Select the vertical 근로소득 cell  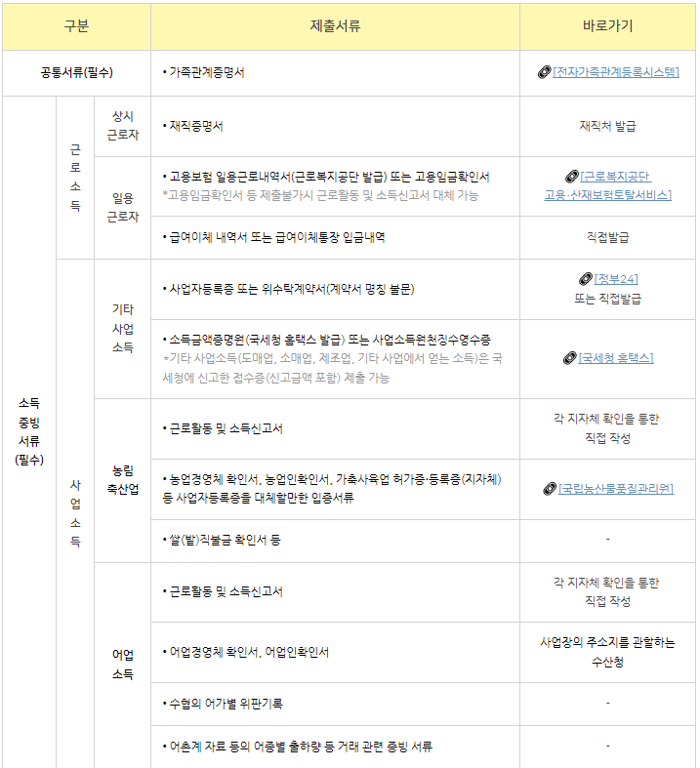pos(75,178)
